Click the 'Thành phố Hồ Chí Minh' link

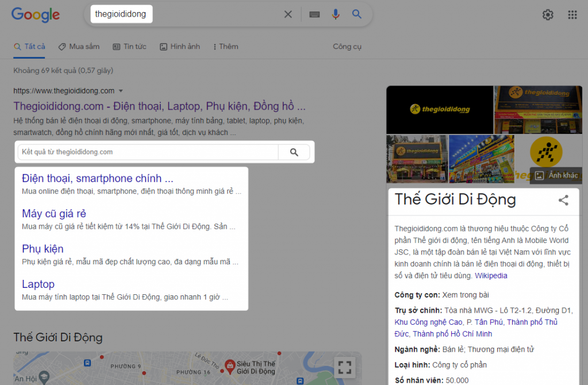pyautogui.click(x=452, y=334)
